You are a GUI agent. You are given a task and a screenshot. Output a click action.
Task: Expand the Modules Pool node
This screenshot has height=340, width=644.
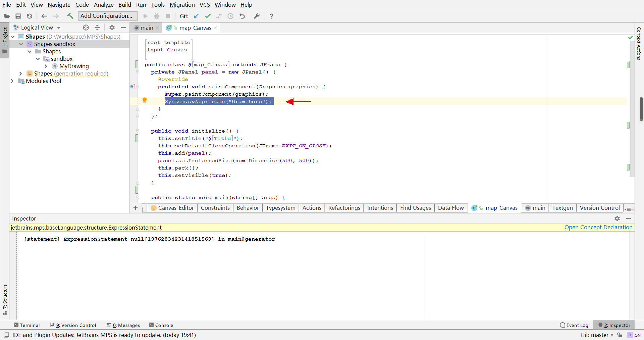pos(12,81)
